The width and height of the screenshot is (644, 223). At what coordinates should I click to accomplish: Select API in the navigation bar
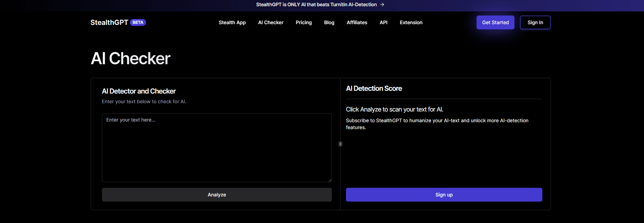383,22
